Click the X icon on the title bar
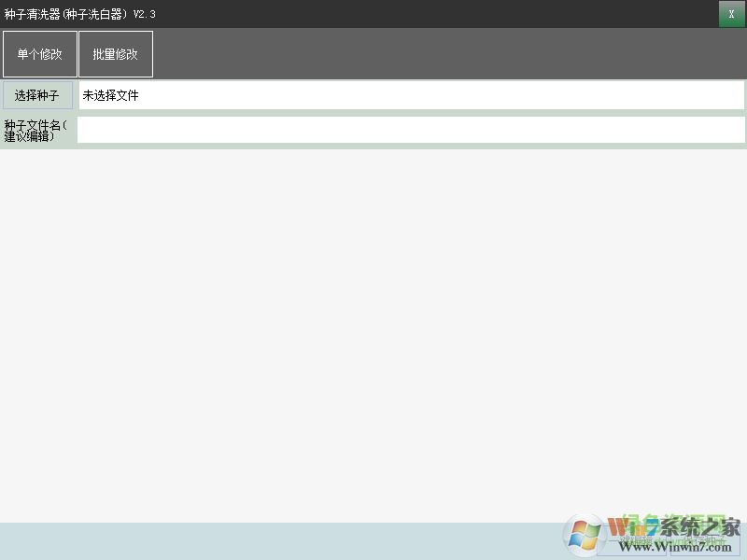 [729, 14]
